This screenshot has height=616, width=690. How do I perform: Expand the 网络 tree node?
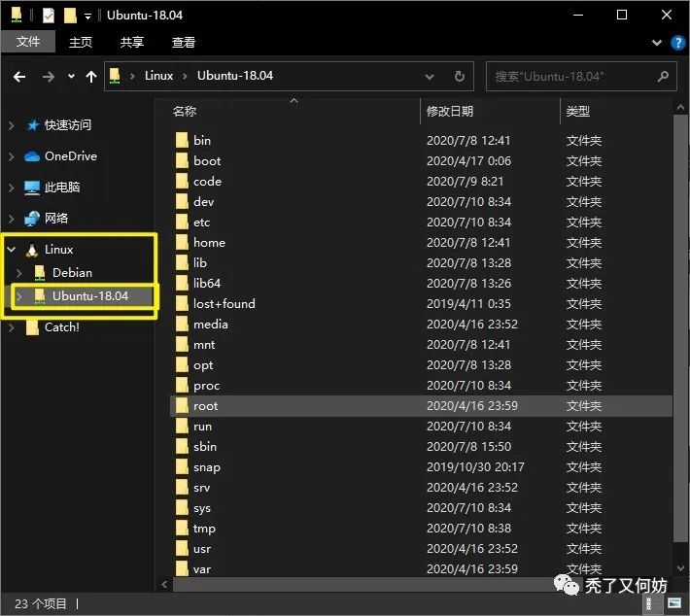tap(12, 219)
